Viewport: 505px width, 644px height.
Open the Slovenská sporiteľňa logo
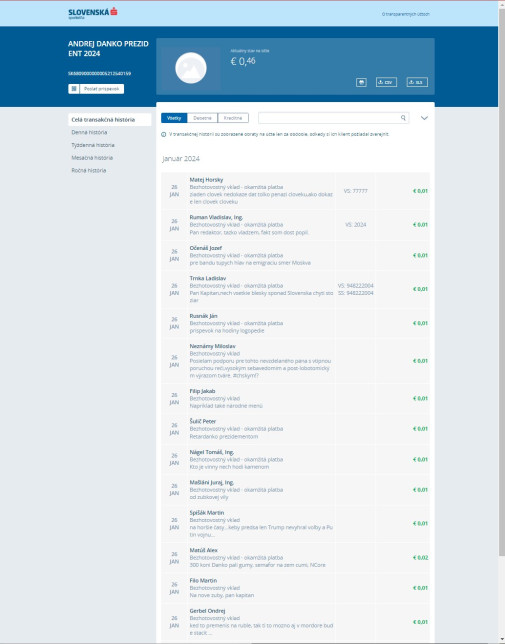click(x=93, y=13)
